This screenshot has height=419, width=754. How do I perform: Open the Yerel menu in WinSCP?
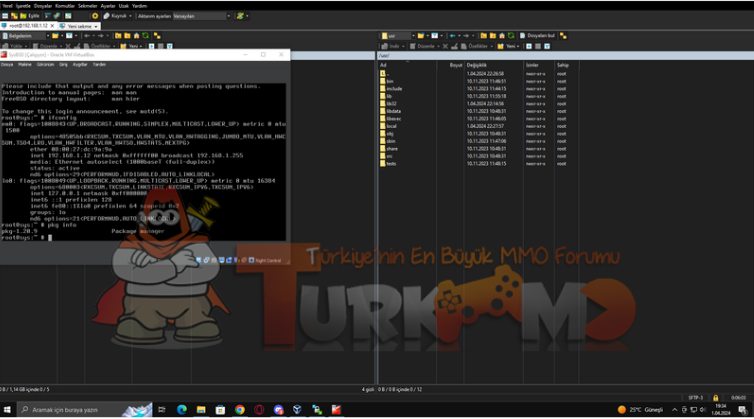7,6
